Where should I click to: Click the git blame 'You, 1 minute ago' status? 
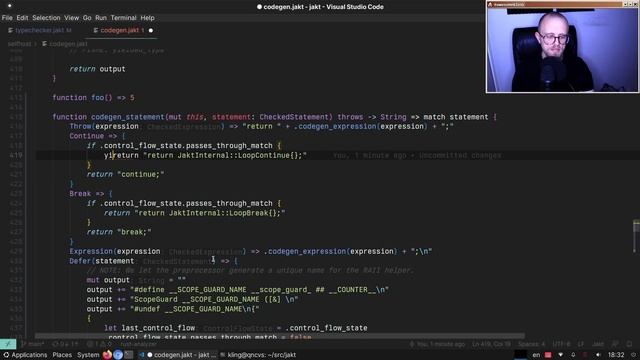tap(437, 344)
